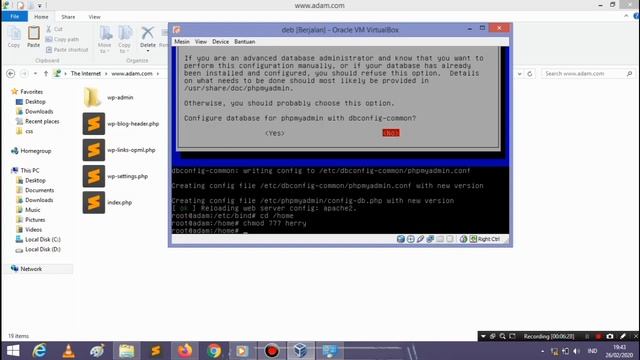Open the File tab in Explorer
Image resolution: width=640 pixels, height=360 pixels.
coord(15,17)
